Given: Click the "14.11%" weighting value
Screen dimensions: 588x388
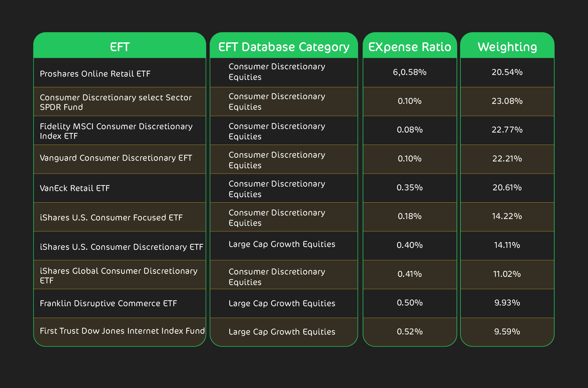Looking at the screenshot, I should click(x=507, y=245).
